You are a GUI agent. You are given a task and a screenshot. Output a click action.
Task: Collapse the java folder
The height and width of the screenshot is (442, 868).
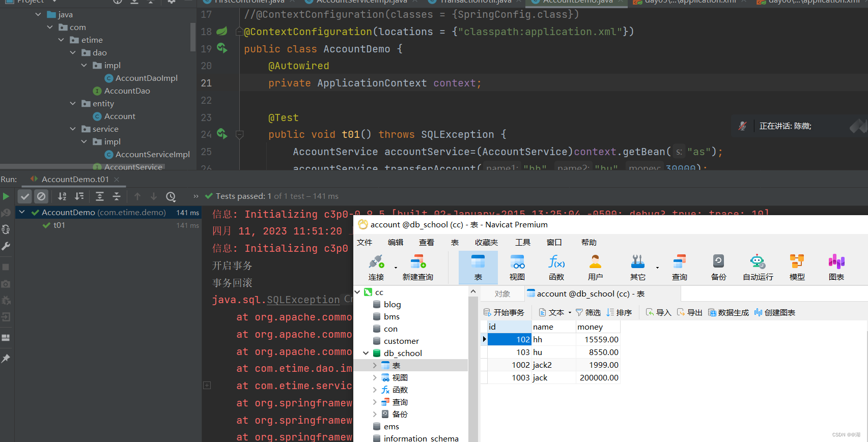[38, 14]
